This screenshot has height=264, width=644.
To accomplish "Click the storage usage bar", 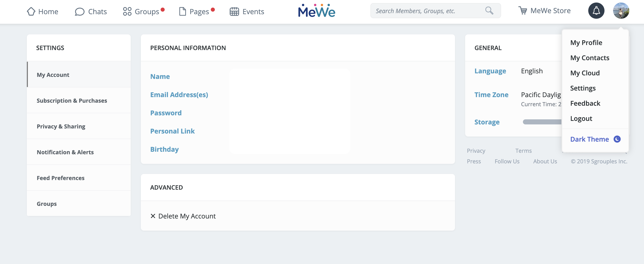I will 542,122.
